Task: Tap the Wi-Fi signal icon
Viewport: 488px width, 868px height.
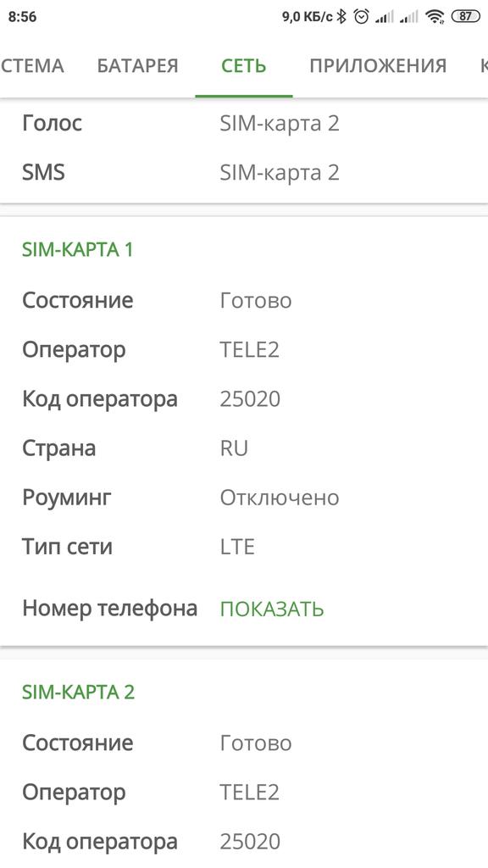Action: pyautogui.click(x=435, y=17)
